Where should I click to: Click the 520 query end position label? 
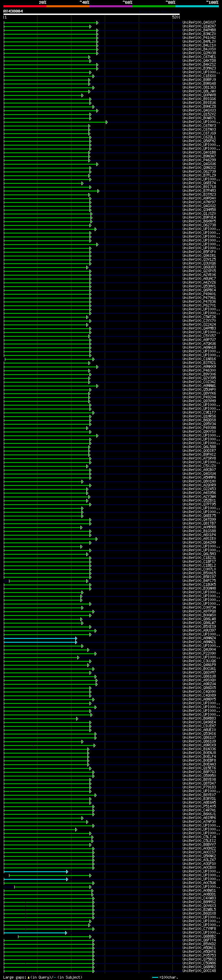click(x=175, y=17)
